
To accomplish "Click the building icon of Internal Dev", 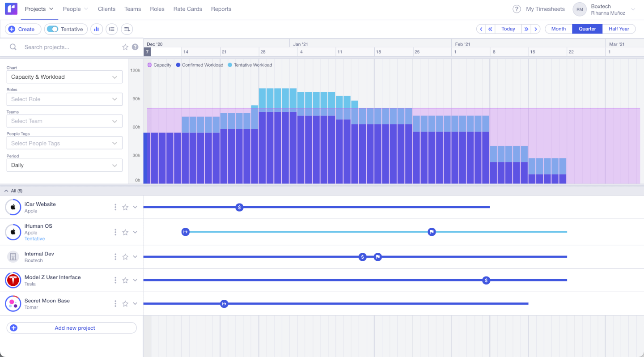I will point(13,257).
